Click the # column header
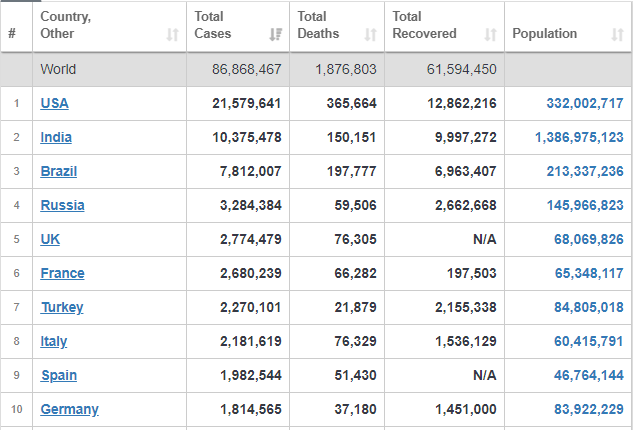 pos(12,33)
